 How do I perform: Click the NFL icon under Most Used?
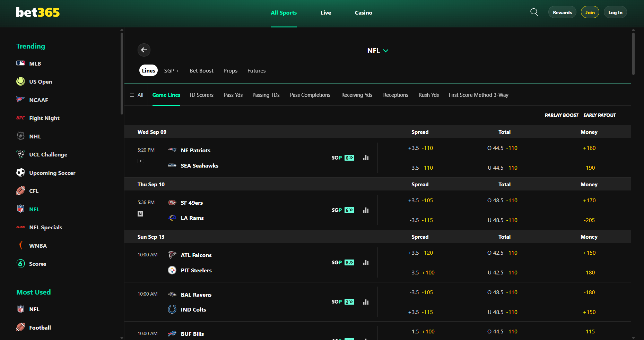[20, 309]
